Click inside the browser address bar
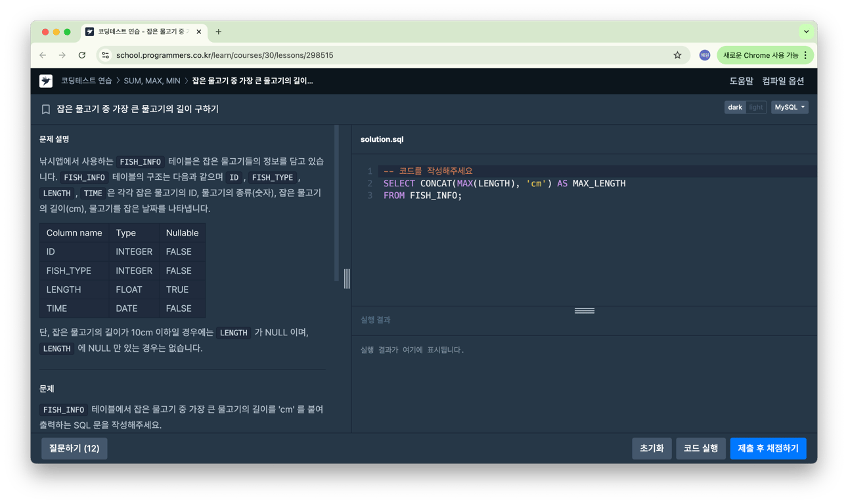Viewport: 848px width, 504px height. (x=263, y=55)
